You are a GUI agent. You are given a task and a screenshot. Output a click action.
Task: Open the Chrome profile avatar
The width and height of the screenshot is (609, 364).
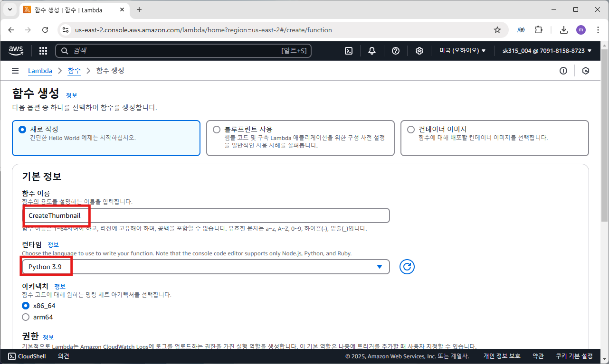(581, 30)
